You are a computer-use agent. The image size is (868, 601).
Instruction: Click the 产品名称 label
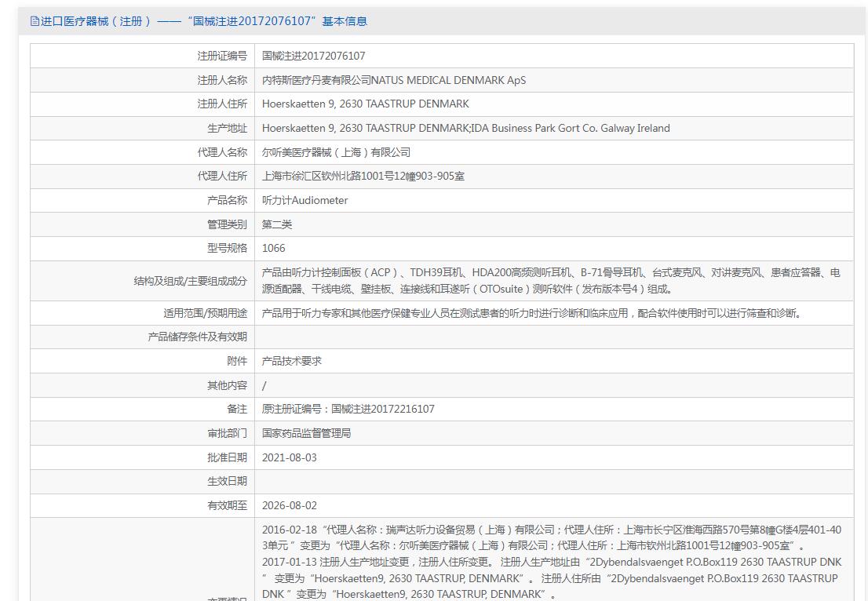(x=227, y=200)
